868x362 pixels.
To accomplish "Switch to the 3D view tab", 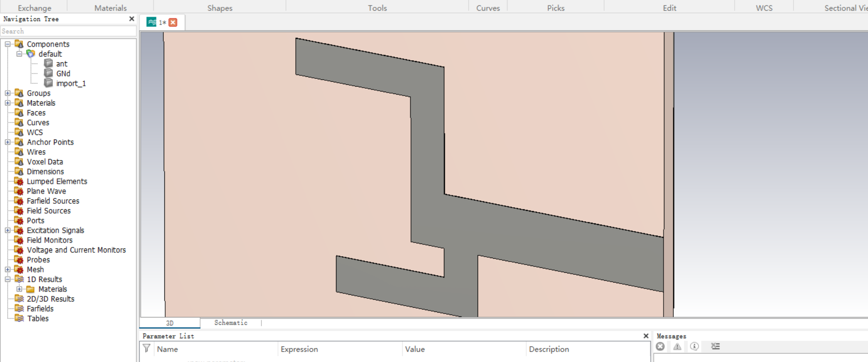I will tap(170, 323).
